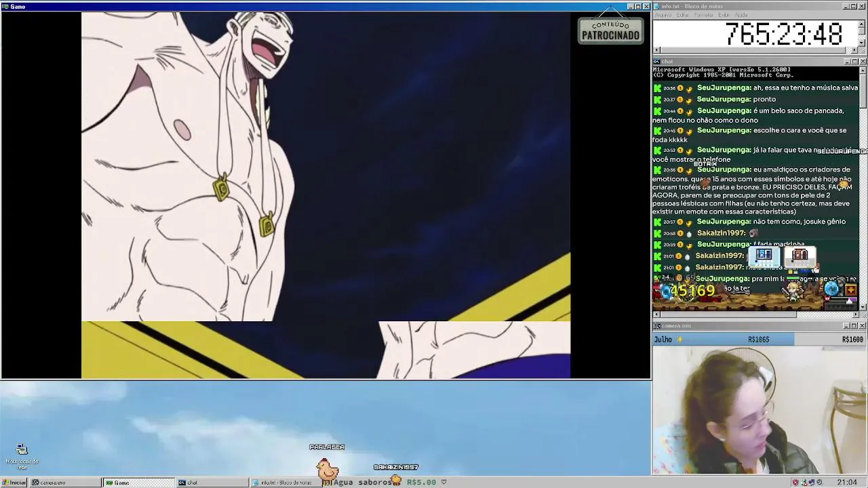The width and height of the screenshot is (868, 488).
Task: Minimize the info.txt notepad window
Action: [846, 6]
